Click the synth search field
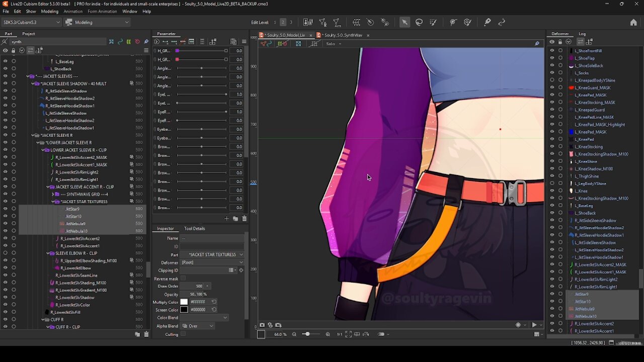 pyautogui.click(x=59, y=42)
